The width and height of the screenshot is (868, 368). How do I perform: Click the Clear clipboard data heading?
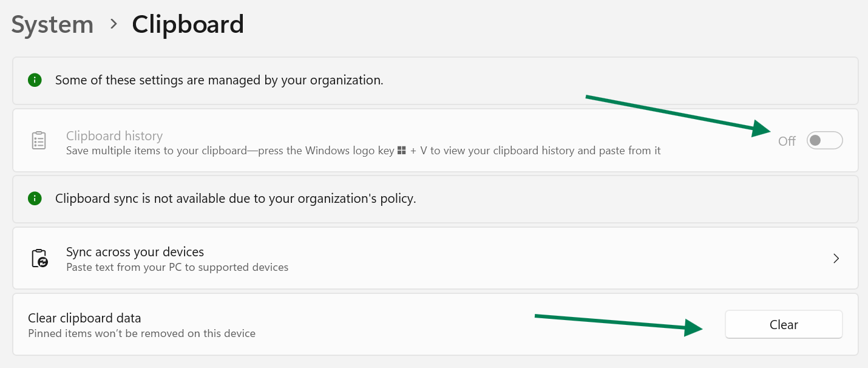84,318
